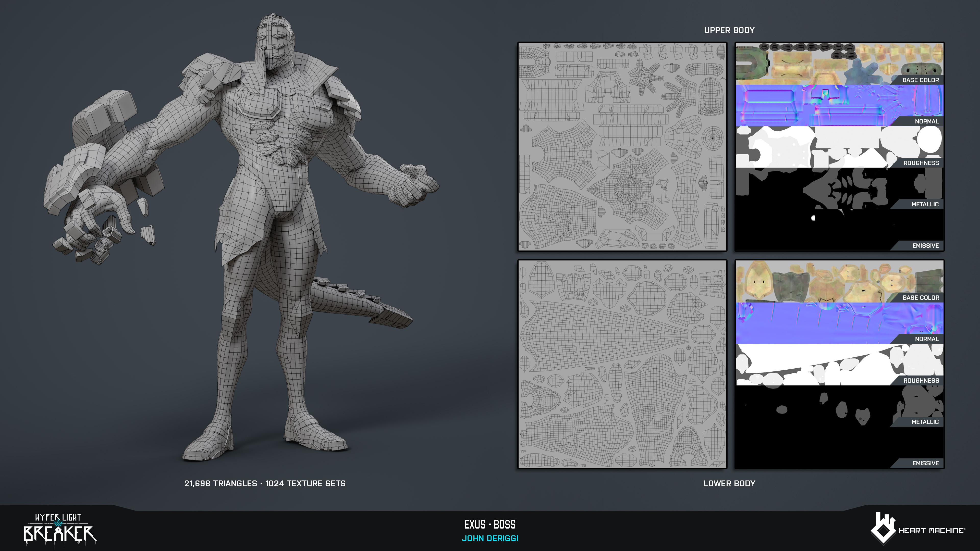
Task: Select the lower body UV layout thumbnail
Action: [x=622, y=364]
